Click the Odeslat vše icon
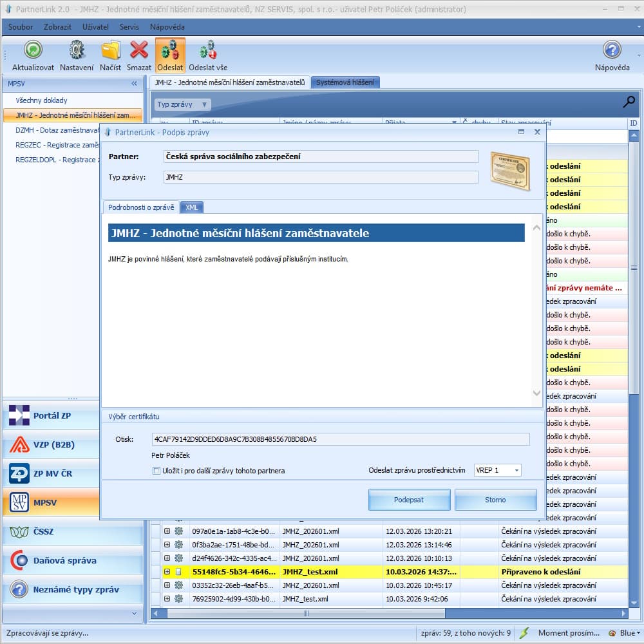The width and height of the screenshot is (644, 644). coord(208,50)
